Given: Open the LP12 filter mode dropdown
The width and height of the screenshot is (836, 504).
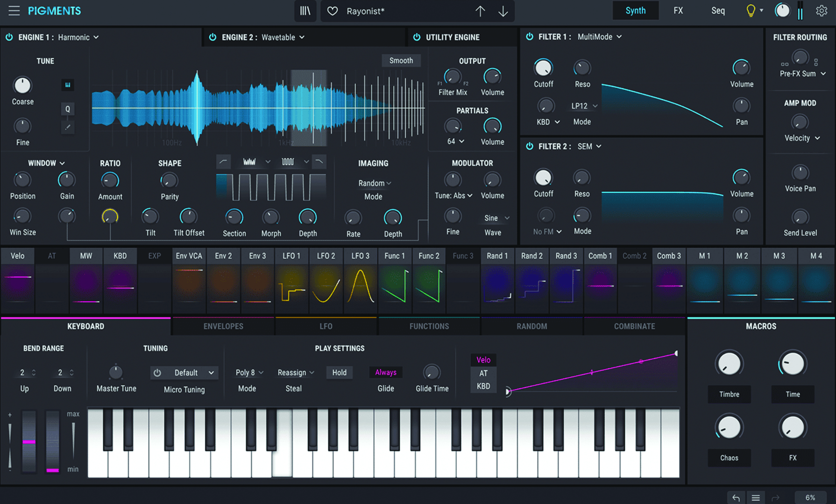Looking at the screenshot, I should tap(584, 106).
